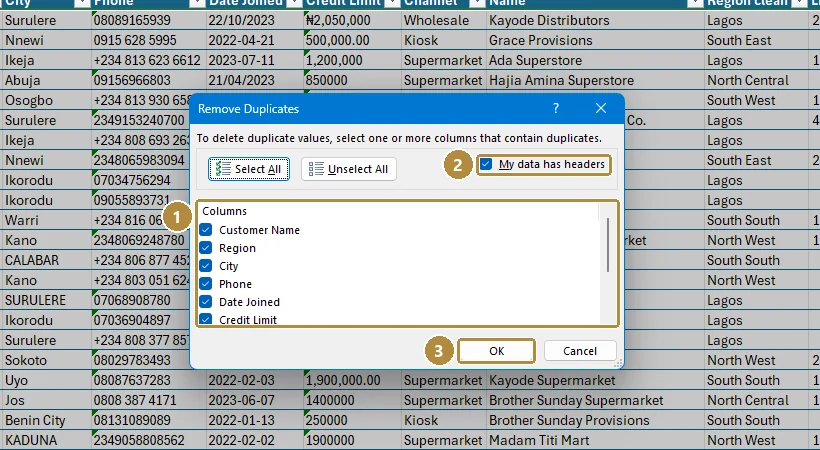Viewport: 820px width, 450px height.
Task: Select the phone cell 0915 628 5995
Action: pos(149,40)
